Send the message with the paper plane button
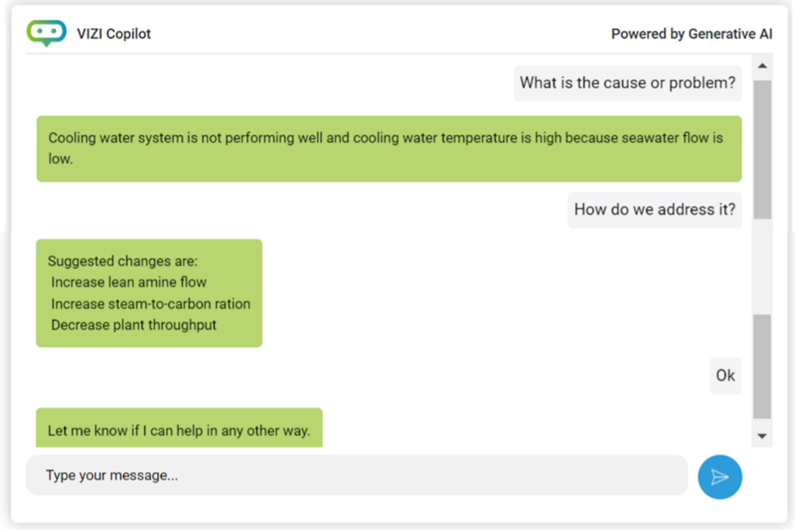This screenshot has width=798, height=532. click(x=719, y=477)
